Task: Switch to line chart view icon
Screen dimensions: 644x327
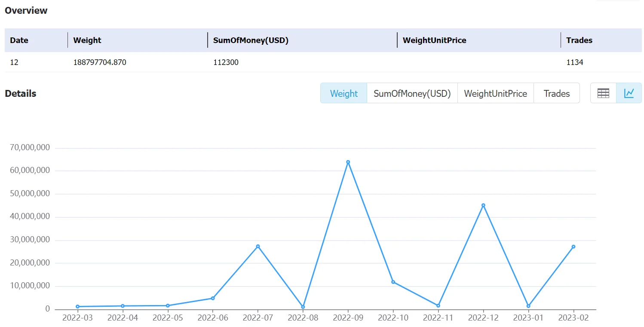Action: 629,93
